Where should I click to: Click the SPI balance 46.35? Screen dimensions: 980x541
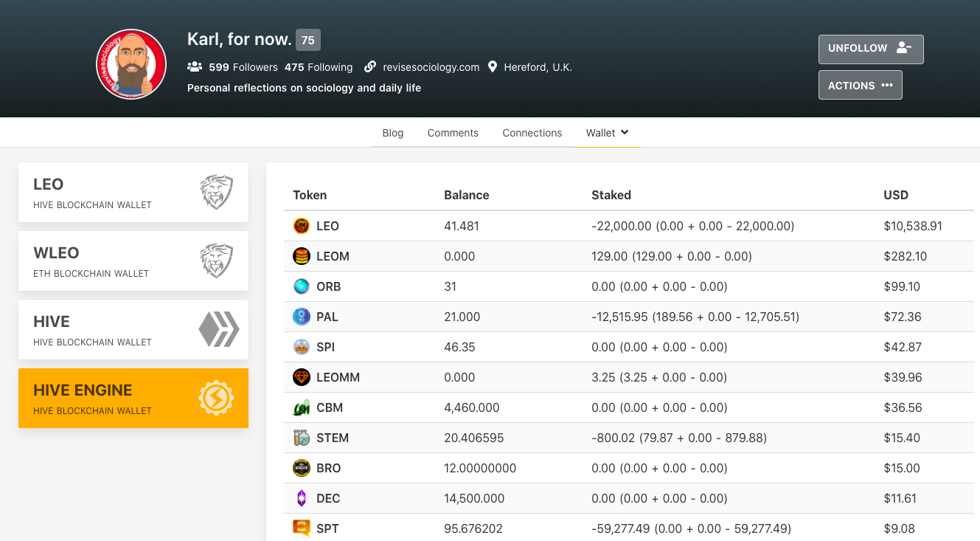(459, 347)
